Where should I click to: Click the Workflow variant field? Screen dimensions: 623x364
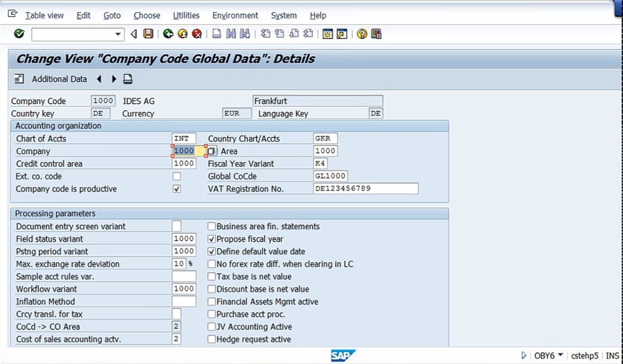pyautogui.click(x=184, y=289)
